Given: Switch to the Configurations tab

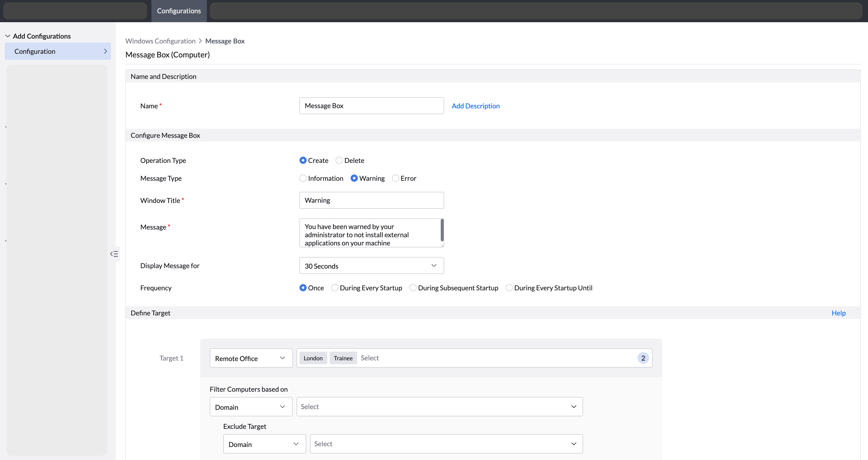Looking at the screenshot, I should coord(179,11).
